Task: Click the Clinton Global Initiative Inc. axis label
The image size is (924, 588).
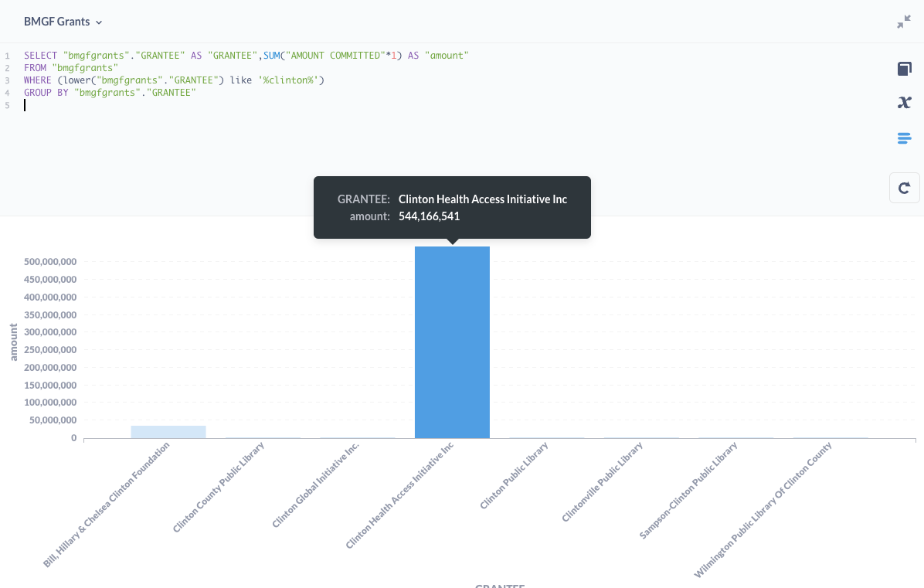Action: tap(316, 485)
